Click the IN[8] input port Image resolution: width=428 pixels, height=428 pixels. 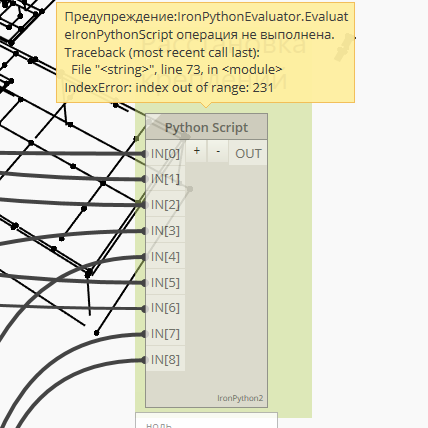165,360
